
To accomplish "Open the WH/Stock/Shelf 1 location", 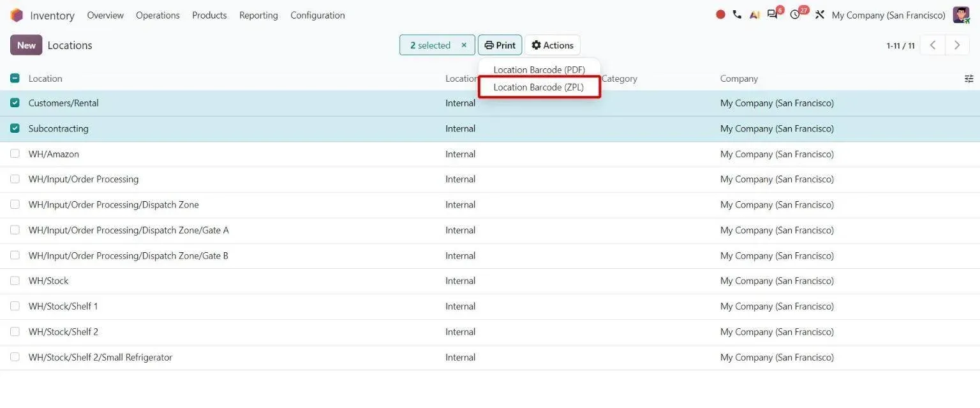I will tap(63, 306).
